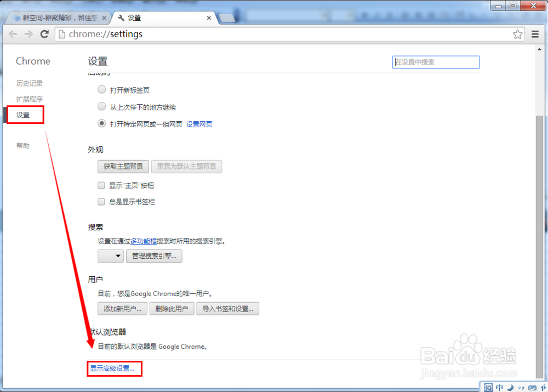Image resolution: width=548 pixels, height=392 pixels.
Task: Click the moon full-width toggle icon
Action: pyautogui.click(x=510, y=387)
